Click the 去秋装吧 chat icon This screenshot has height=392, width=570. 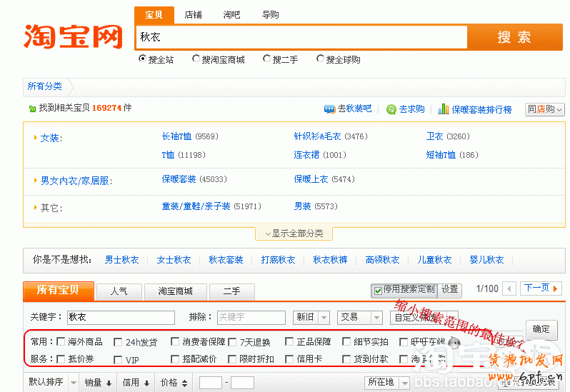coord(329,109)
